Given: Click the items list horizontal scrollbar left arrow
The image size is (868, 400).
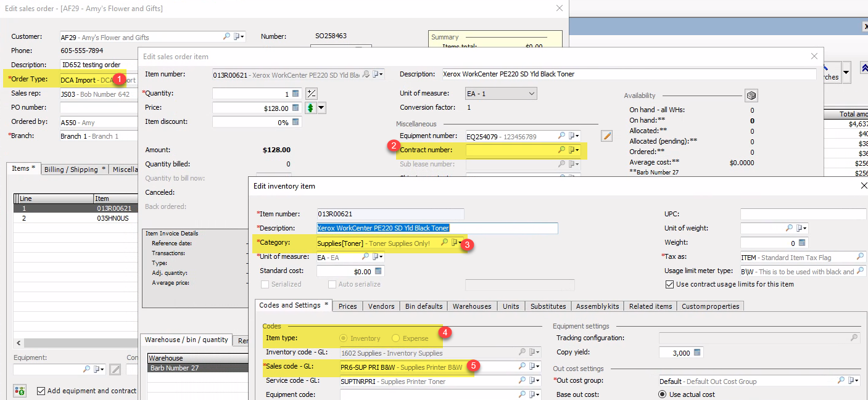Looking at the screenshot, I should [x=19, y=343].
